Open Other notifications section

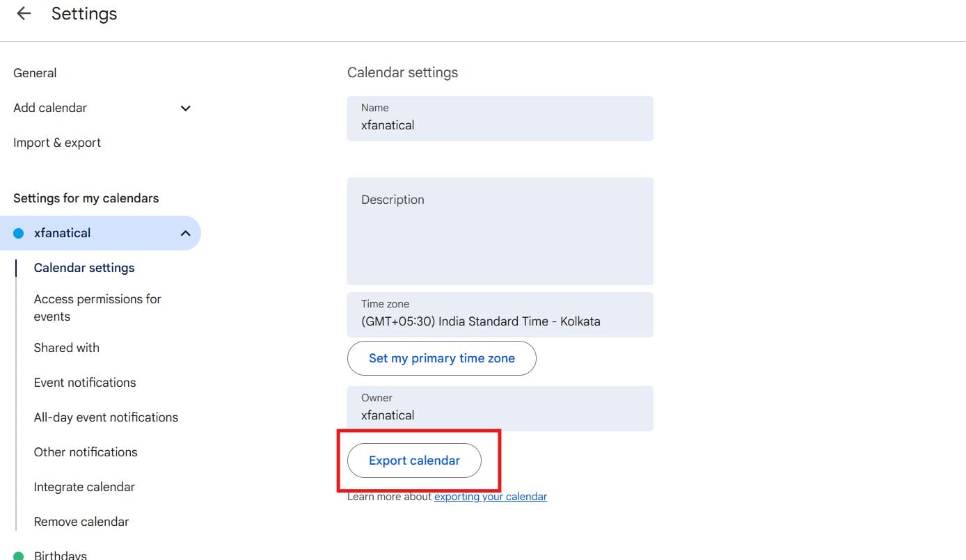pos(86,452)
